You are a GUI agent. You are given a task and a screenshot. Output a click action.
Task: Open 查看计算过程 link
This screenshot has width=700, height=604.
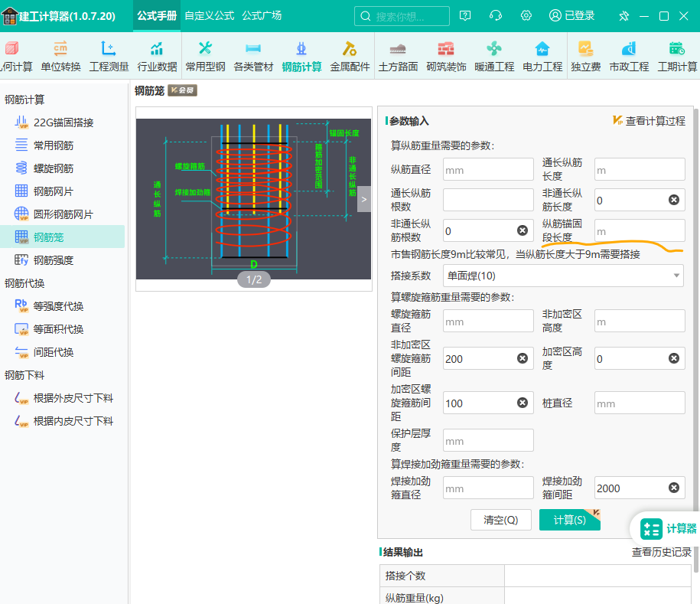pyautogui.click(x=649, y=121)
